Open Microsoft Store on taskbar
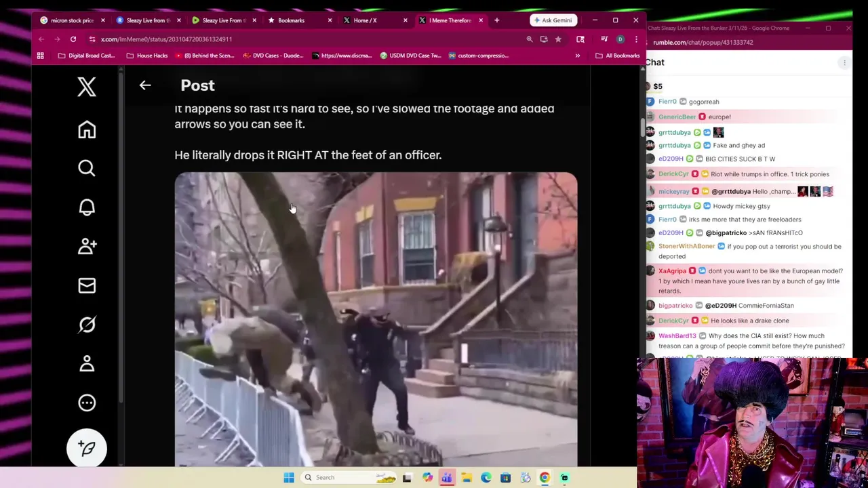This screenshot has width=868, height=488. [506, 478]
